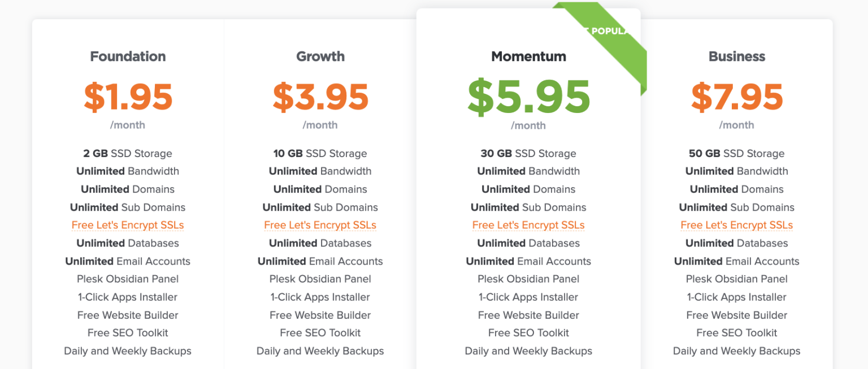Click 50 GB SSD Storage in Business
The image size is (868, 369).
[737, 153]
